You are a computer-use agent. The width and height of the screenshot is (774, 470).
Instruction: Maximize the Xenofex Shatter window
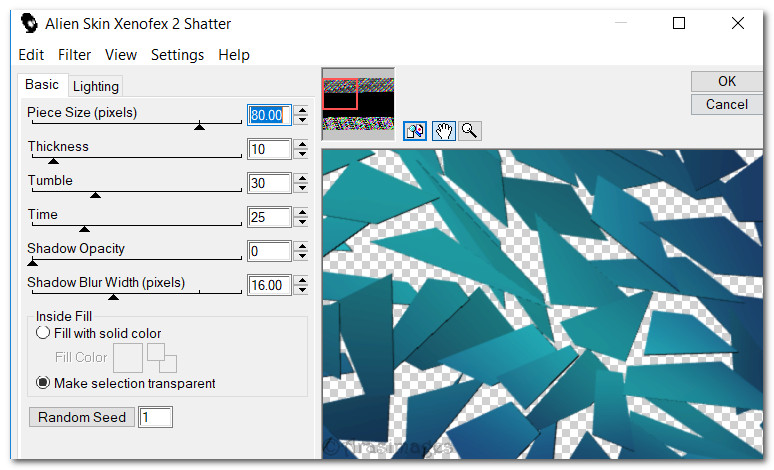tap(679, 23)
